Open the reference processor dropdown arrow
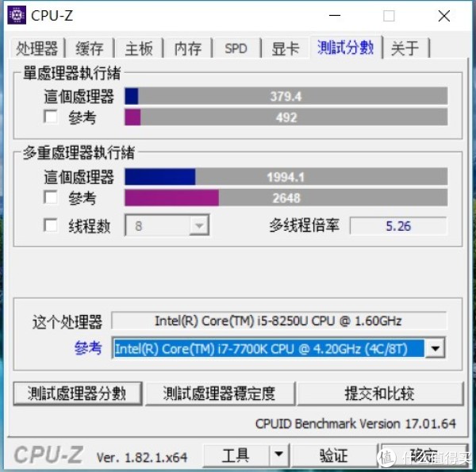The height and width of the screenshot is (472, 476). pyautogui.click(x=436, y=348)
